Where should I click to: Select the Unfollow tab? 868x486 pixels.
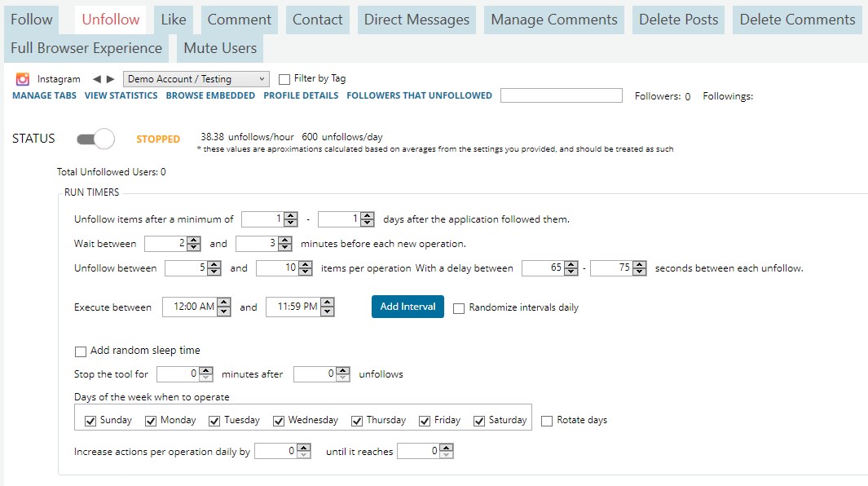pyautogui.click(x=111, y=20)
